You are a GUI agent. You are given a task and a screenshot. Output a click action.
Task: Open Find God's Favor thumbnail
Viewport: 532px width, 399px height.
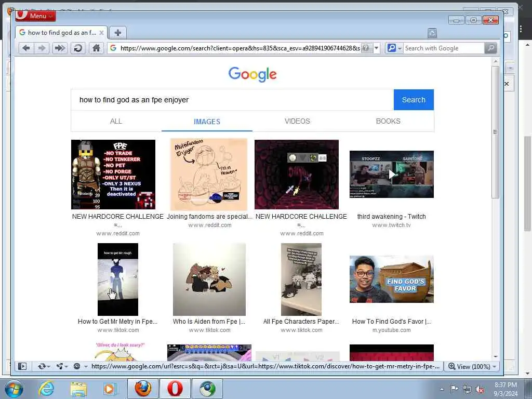(392, 279)
